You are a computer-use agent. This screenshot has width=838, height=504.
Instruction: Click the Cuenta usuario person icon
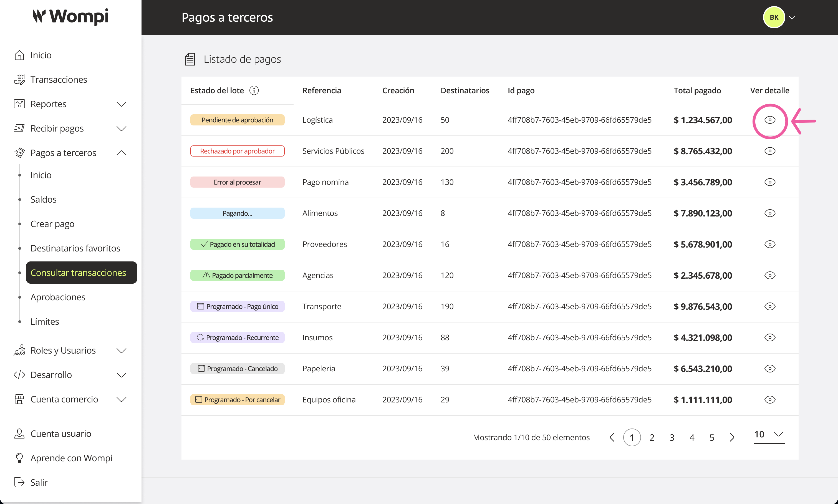[x=19, y=434]
